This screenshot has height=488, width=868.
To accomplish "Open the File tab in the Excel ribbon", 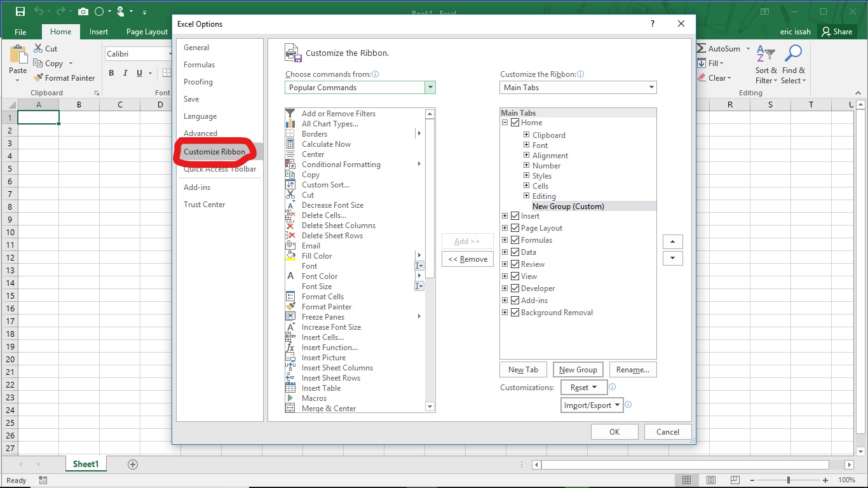I will pos(20,32).
